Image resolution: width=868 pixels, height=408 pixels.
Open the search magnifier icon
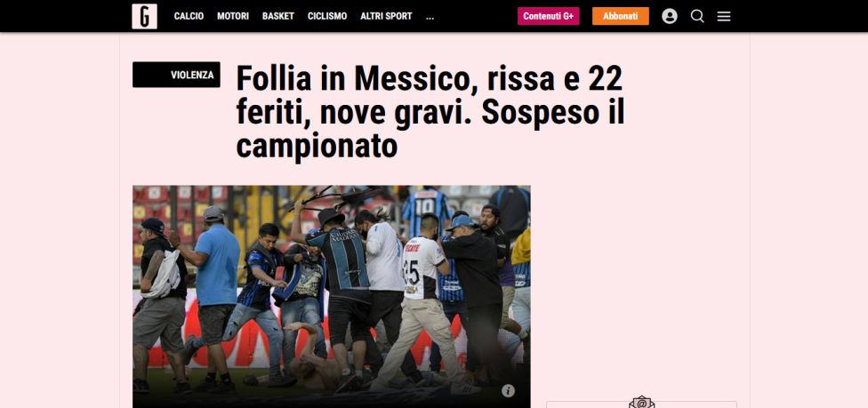(697, 16)
